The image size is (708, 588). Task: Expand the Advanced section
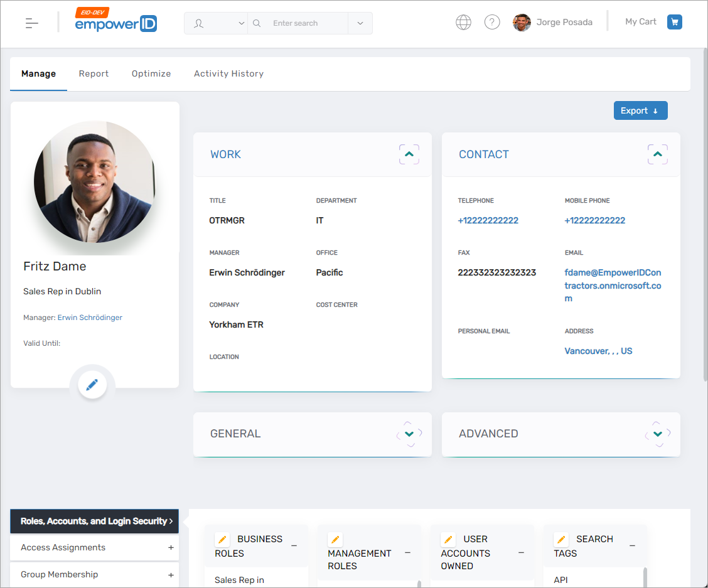pos(657,434)
